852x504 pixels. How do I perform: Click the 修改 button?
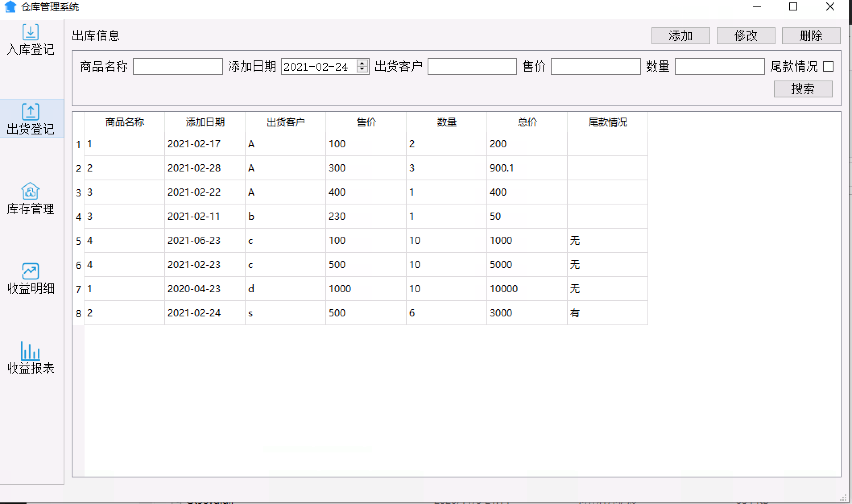[746, 35]
